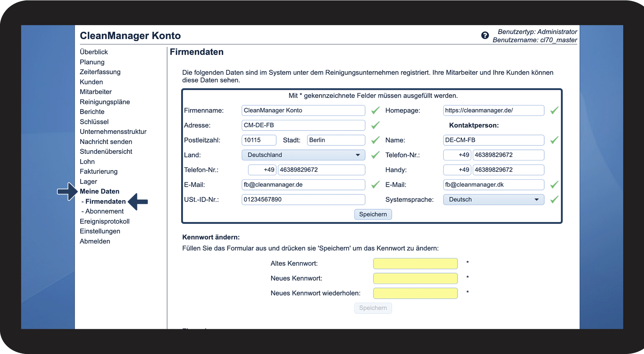644x354 pixels.
Task: Click the Kennwort ändern heading
Action: tap(211, 237)
